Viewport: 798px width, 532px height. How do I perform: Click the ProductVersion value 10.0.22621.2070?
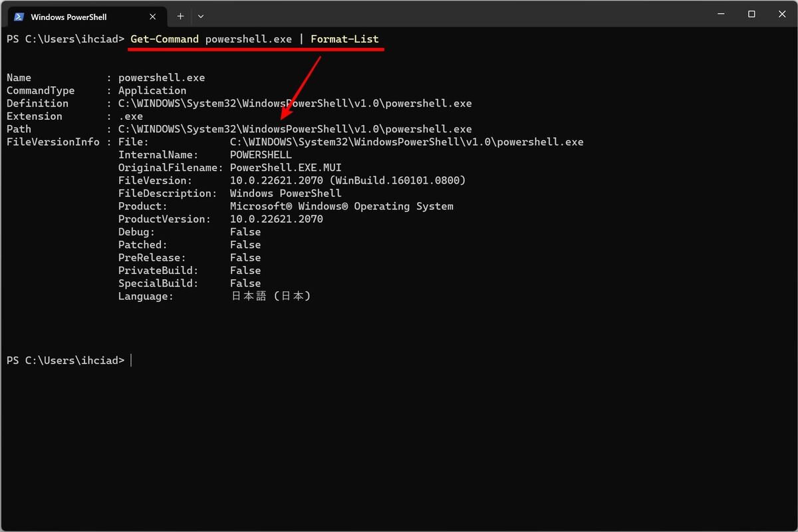[x=277, y=219]
